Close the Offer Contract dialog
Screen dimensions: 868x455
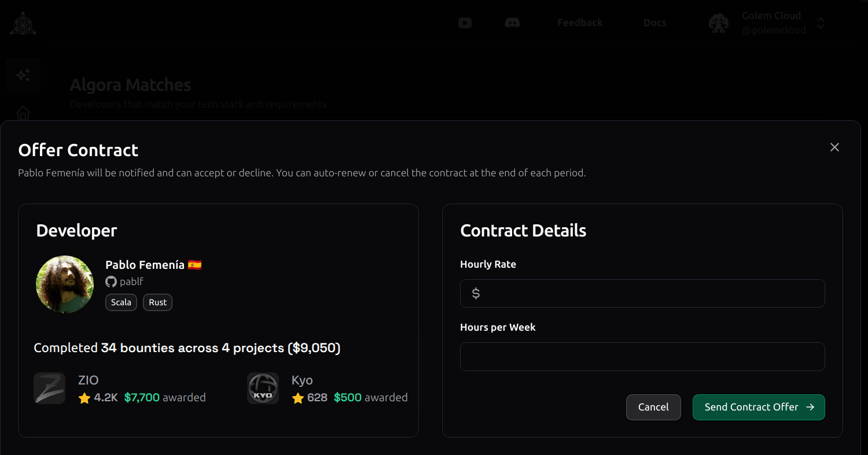[x=834, y=147]
